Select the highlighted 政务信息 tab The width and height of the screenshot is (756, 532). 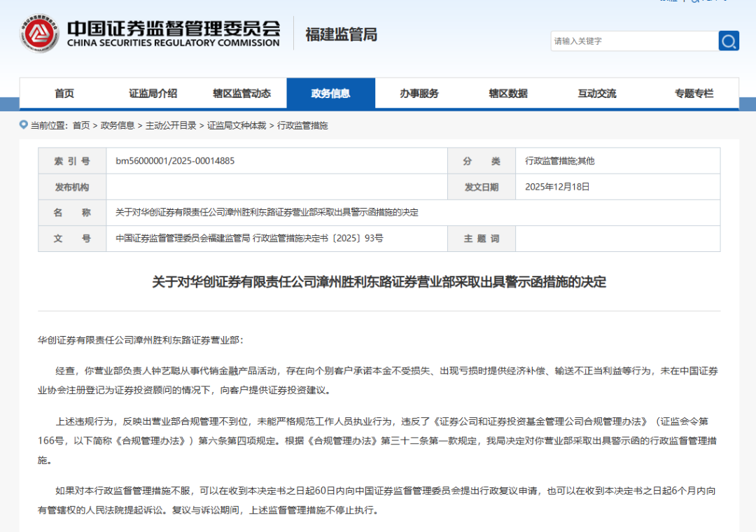(x=330, y=92)
